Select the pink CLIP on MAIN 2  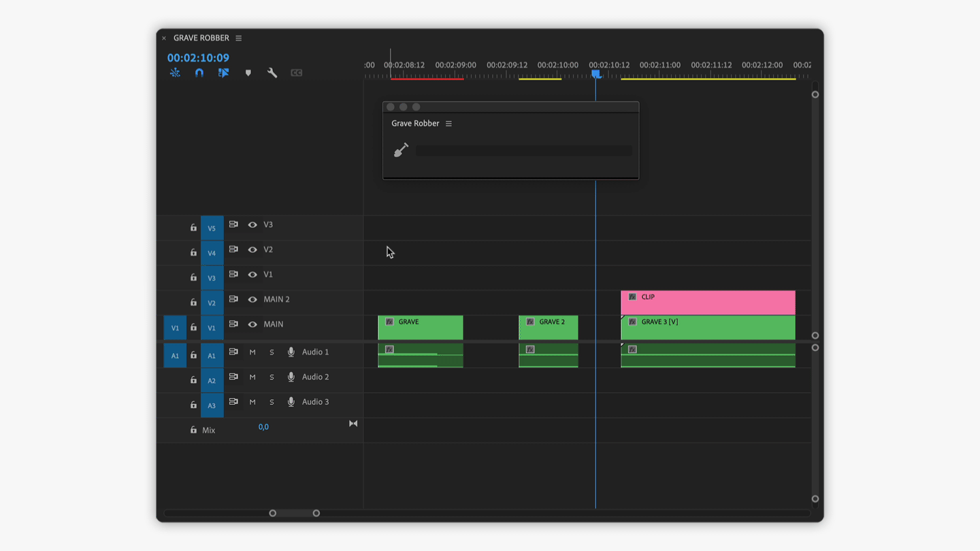click(x=708, y=303)
